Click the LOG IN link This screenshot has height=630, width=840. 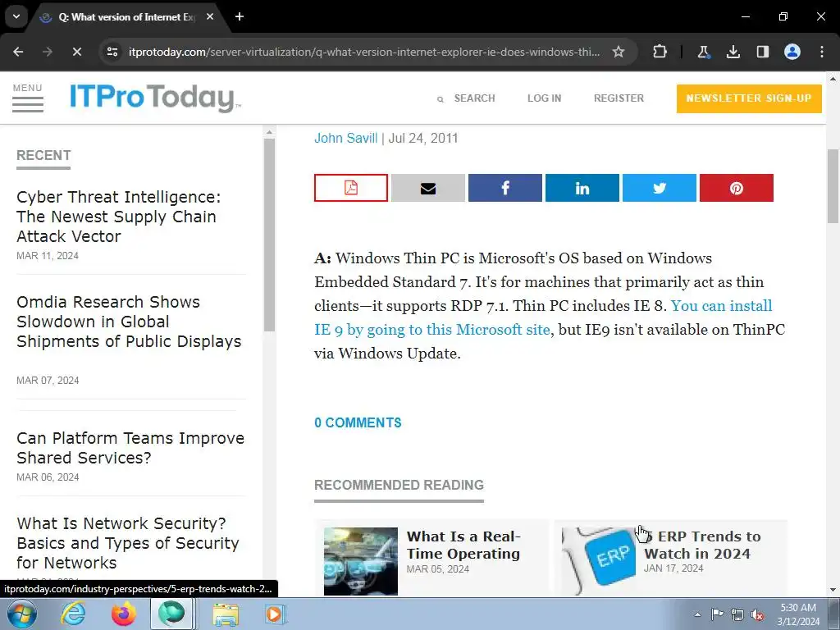545,98
